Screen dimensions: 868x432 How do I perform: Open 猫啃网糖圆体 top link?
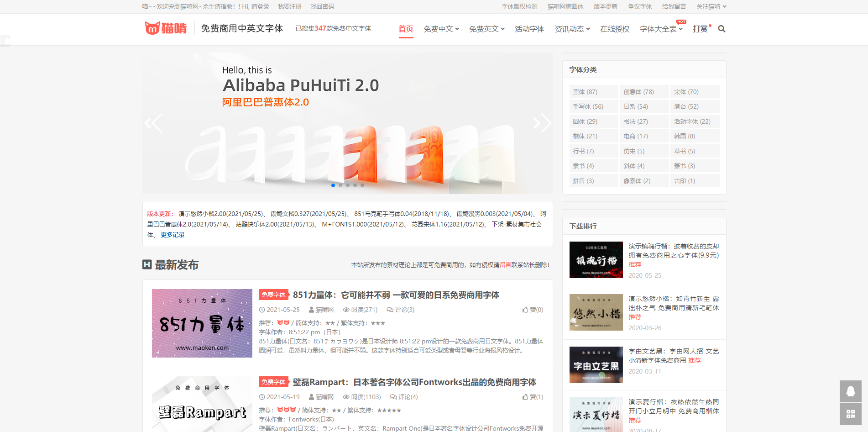(565, 6)
